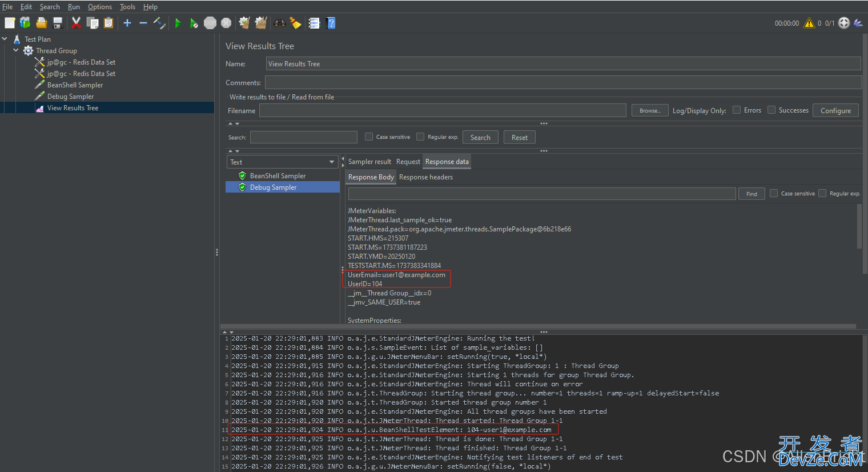Screen dimensions: 868x472
Task: Collapse the Test Plan tree node
Action: (5, 39)
